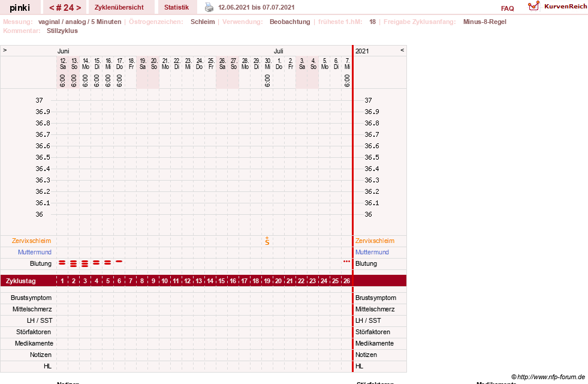Select cycle day 19 in Zyklustag bar
Image resolution: width=588 pixels, height=384 pixels.
pyautogui.click(x=267, y=281)
